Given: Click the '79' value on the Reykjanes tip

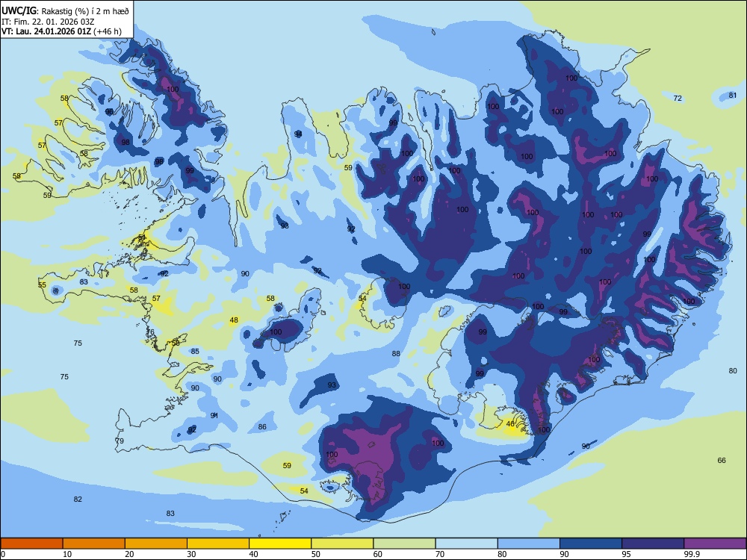Looking at the screenshot, I should click(x=120, y=441).
